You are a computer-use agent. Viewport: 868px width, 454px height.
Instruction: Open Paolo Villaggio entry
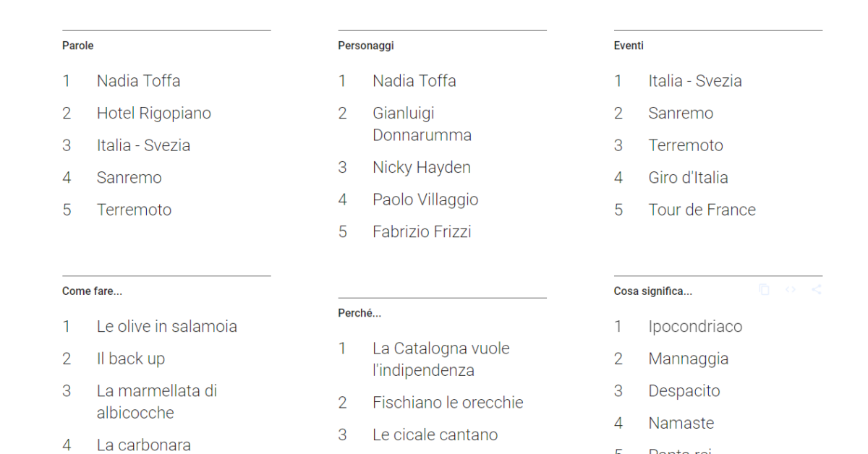425,200
